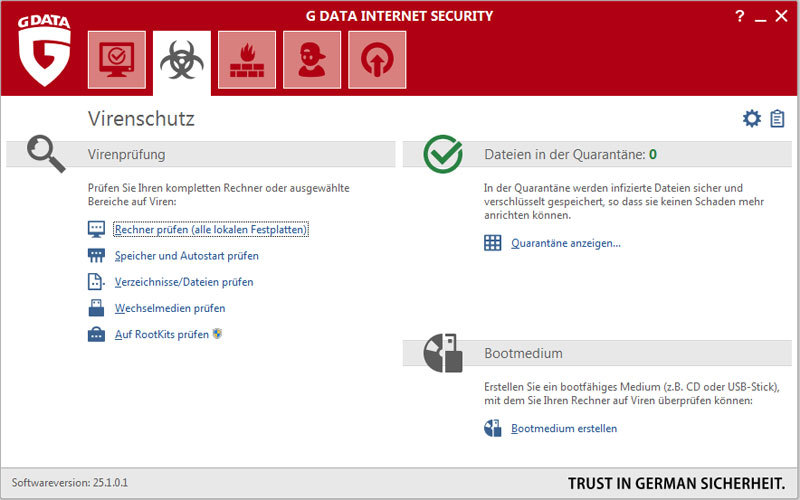
Task: Click the 'G DATA INTERNET SECURITY' title
Action: pos(399,16)
